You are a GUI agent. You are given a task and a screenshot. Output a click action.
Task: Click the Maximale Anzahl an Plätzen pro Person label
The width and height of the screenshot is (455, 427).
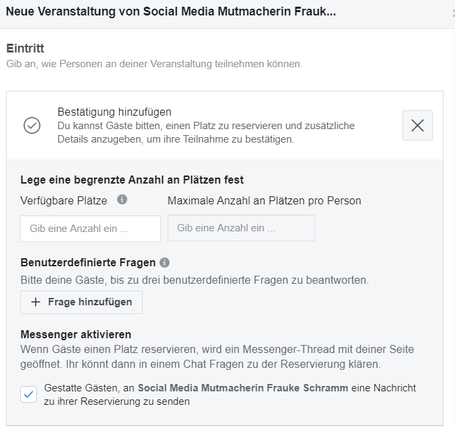(264, 201)
